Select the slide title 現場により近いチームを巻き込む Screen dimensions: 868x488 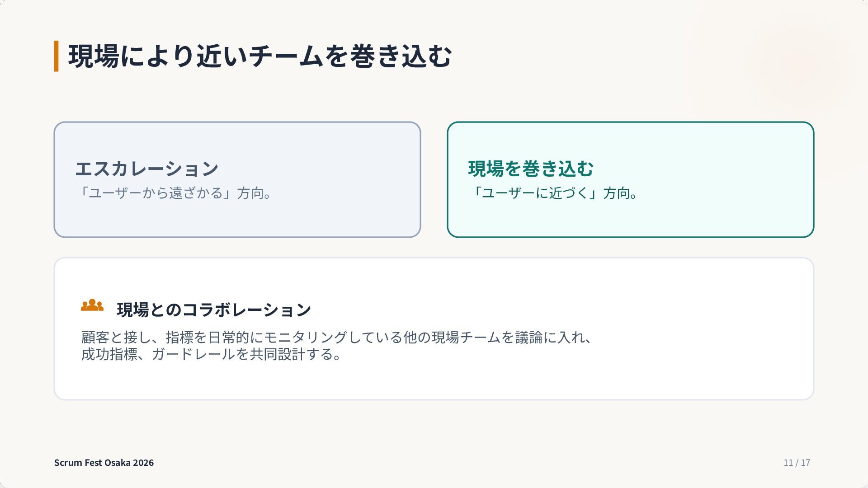click(260, 56)
